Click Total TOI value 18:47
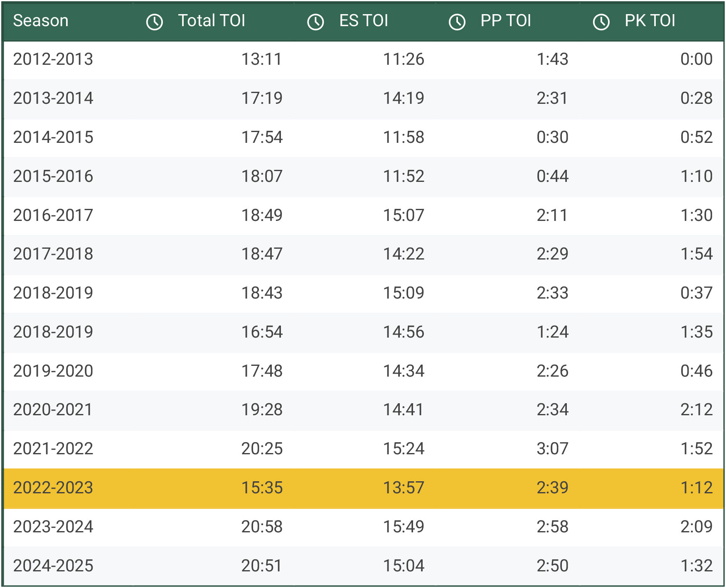The width and height of the screenshot is (726, 588). click(x=262, y=254)
